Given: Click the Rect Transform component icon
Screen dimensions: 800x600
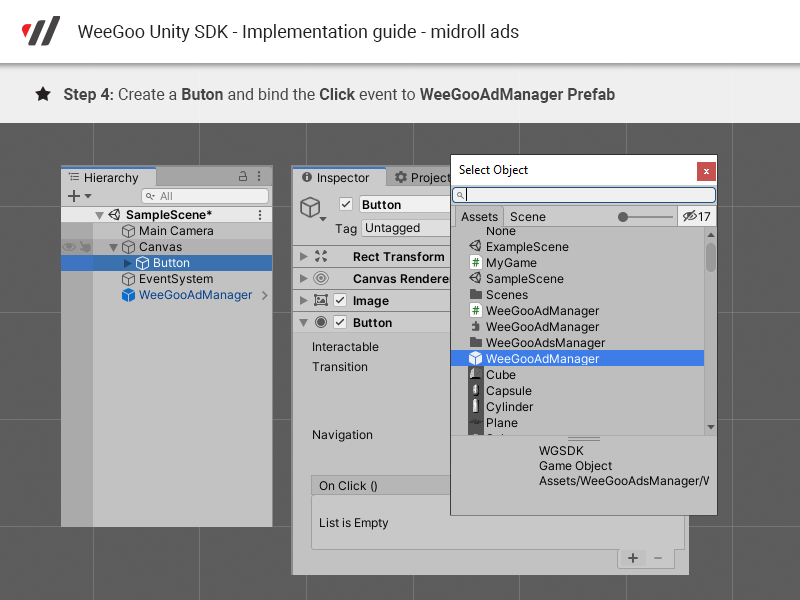Looking at the screenshot, I should coord(321,256).
